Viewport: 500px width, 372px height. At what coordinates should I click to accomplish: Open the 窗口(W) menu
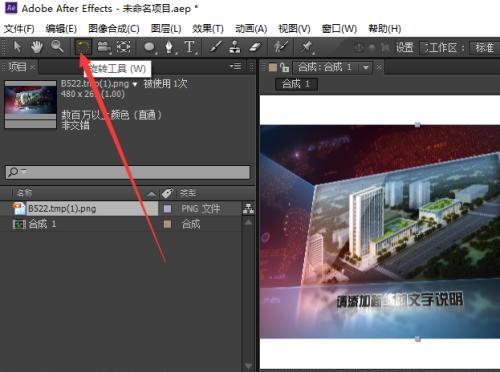339,29
